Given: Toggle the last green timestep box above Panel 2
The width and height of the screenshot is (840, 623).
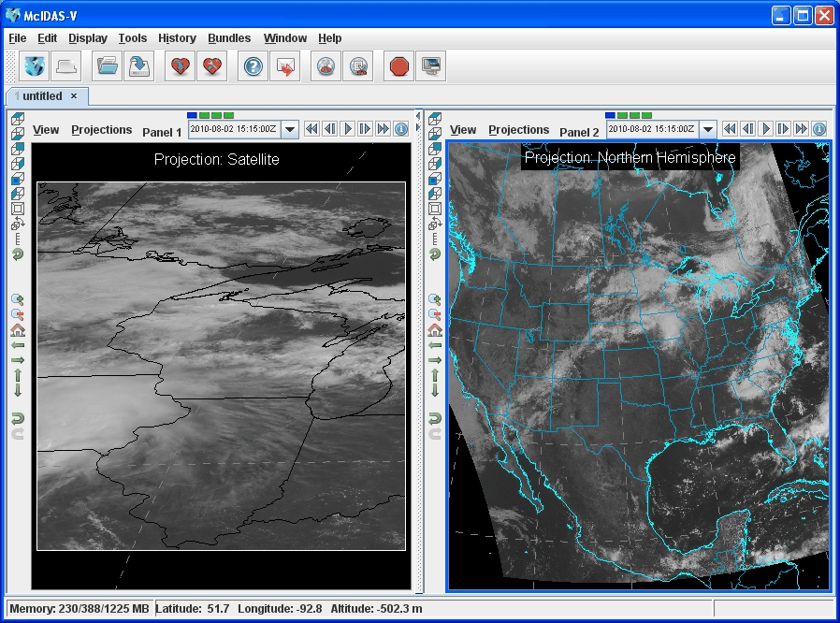Looking at the screenshot, I should (646, 115).
